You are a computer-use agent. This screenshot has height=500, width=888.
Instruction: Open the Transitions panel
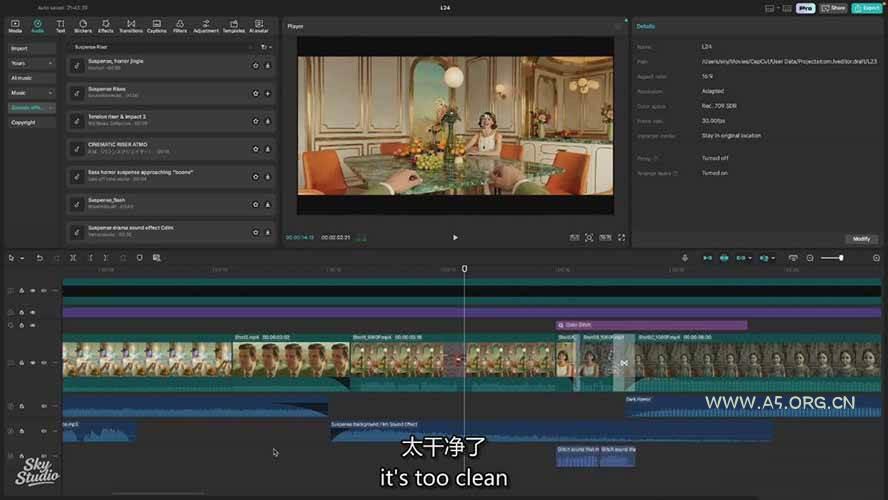coord(131,26)
